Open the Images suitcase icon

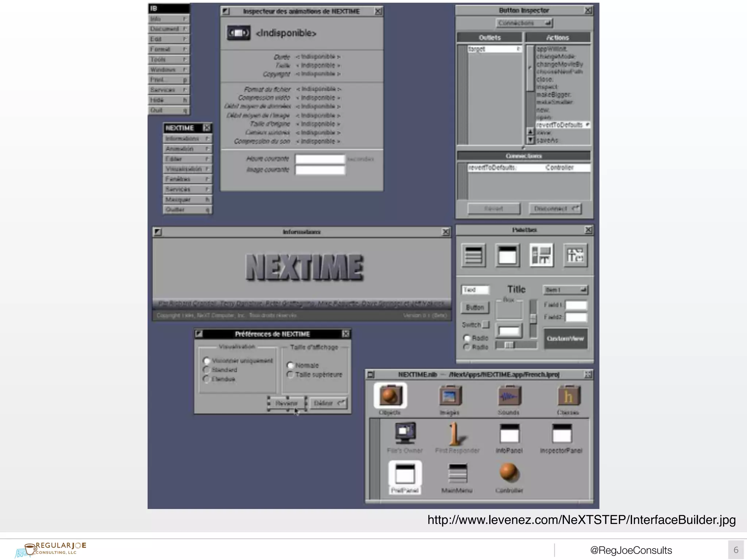tap(450, 396)
